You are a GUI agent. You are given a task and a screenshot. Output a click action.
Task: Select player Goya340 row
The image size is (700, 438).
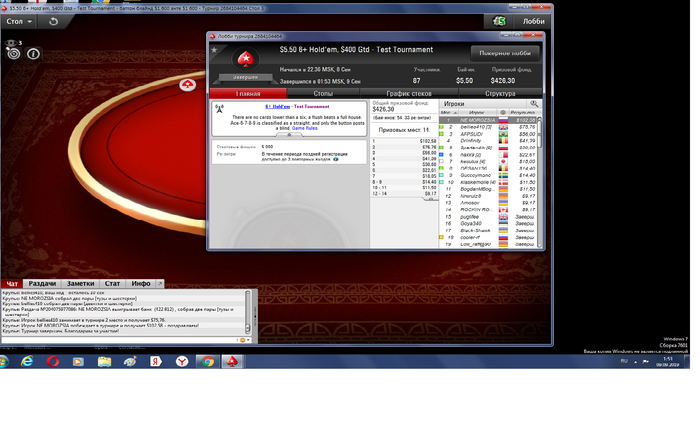[x=488, y=223]
